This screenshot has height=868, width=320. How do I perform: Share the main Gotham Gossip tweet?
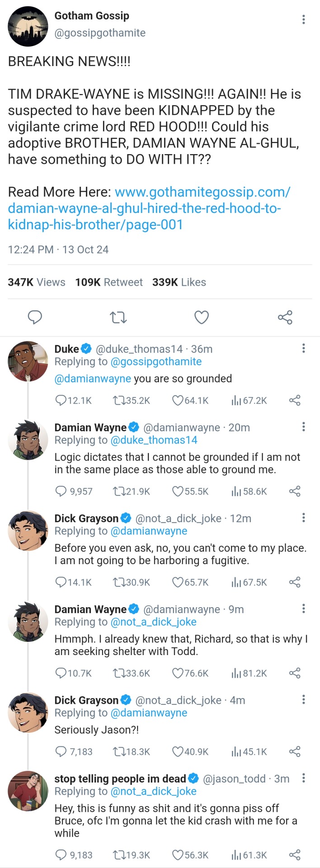285,317
